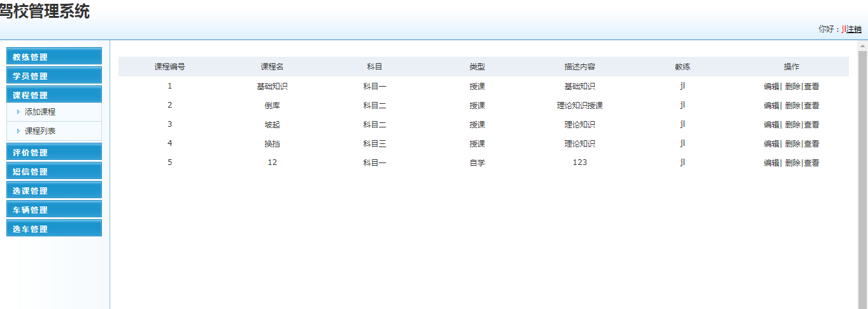Delete the 坡起 course row
The height and width of the screenshot is (309, 868).
(793, 125)
